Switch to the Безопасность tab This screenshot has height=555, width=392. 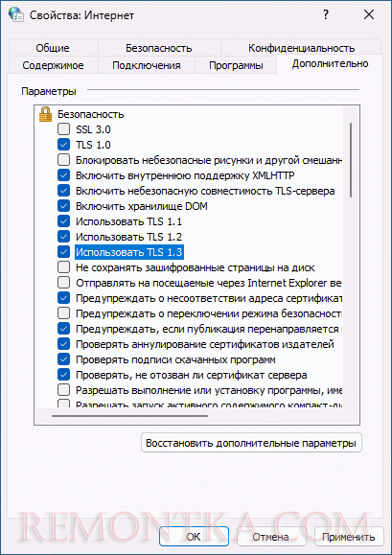click(x=159, y=47)
